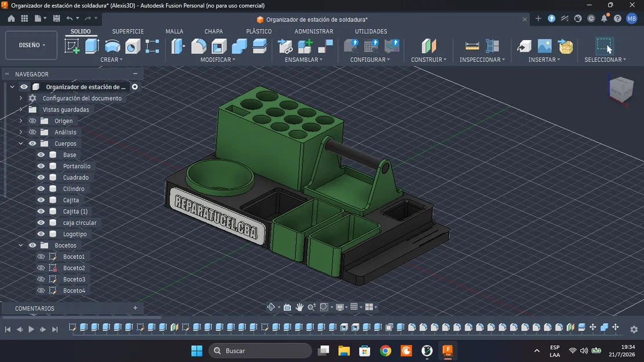This screenshot has height=362, width=644.
Task: Select the Insert Derive tool
Action: [x=525, y=46]
